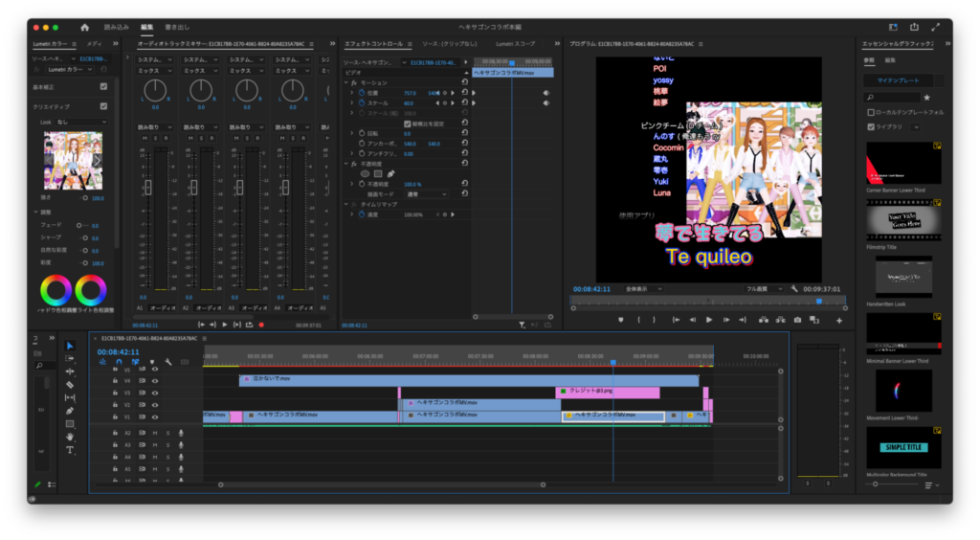Click Mark Out bracket in Program Monitor
The image size is (980, 540).
click(x=655, y=320)
